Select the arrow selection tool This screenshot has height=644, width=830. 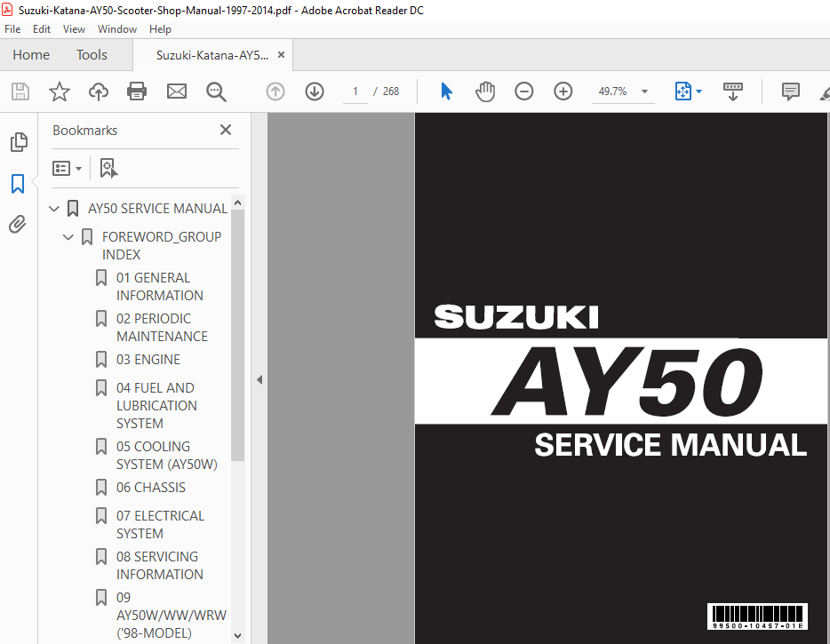(446, 91)
